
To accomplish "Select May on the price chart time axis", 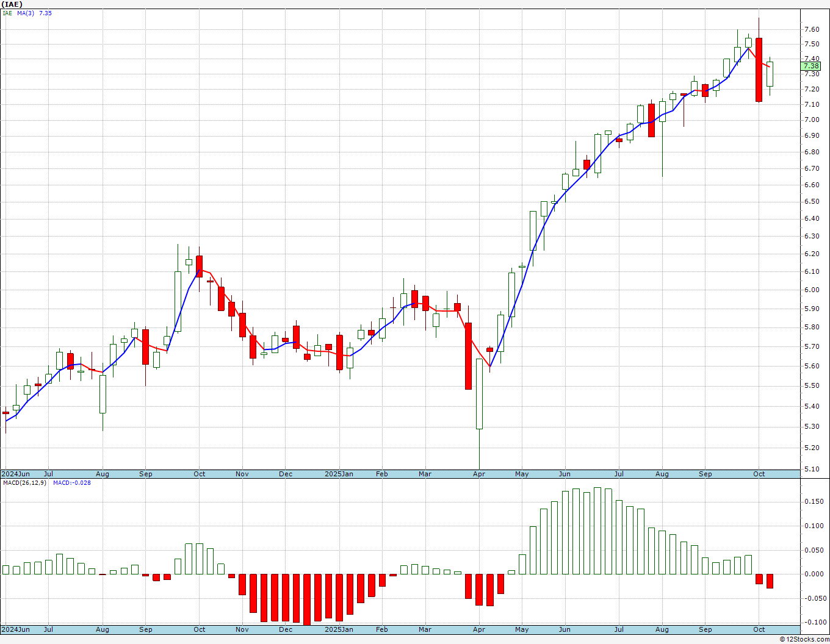I will [x=522, y=474].
